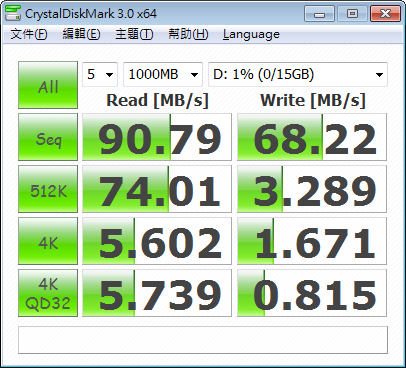Start the 4K random test
This screenshot has width=406, height=368.
(x=48, y=241)
